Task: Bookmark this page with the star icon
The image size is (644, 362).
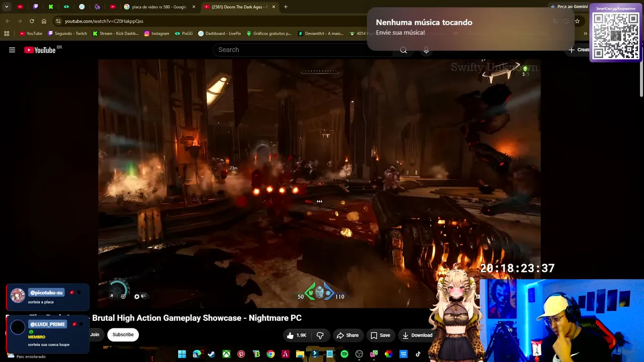Action: coord(577,21)
